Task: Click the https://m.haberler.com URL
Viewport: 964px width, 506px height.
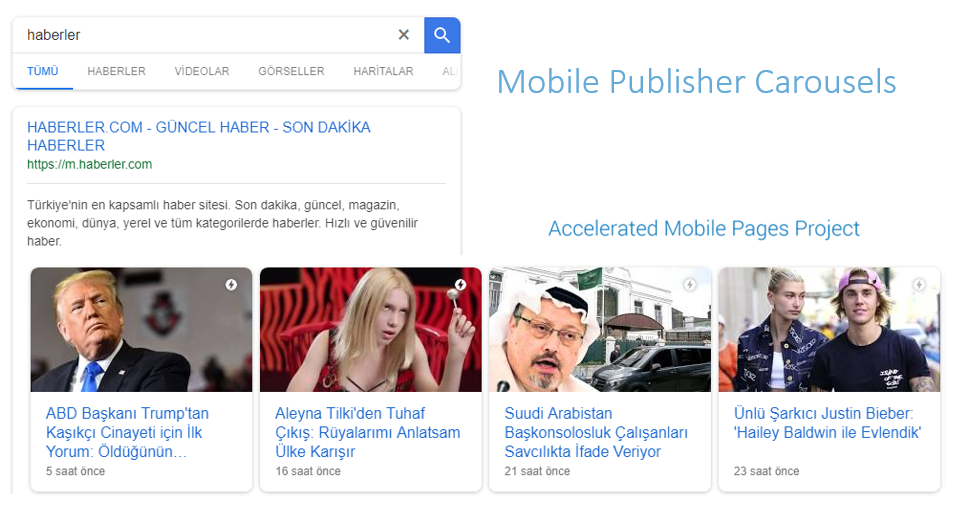Action: 89,164
